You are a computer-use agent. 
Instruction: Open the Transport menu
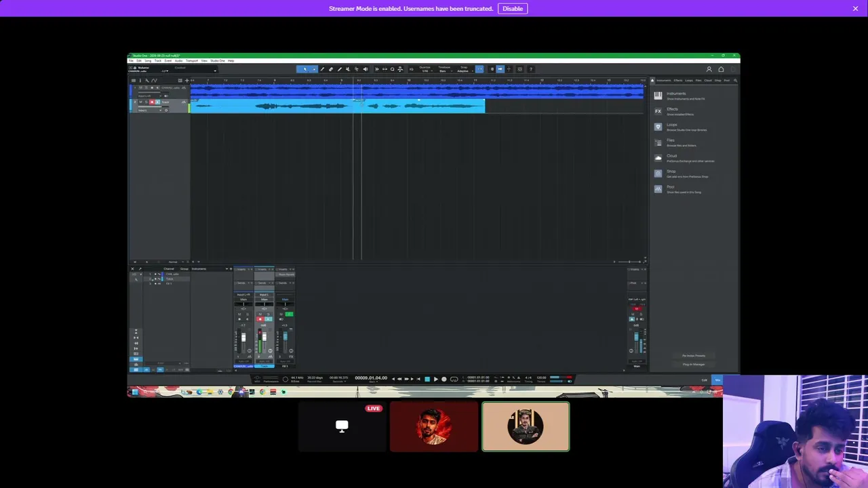tap(192, 61)
